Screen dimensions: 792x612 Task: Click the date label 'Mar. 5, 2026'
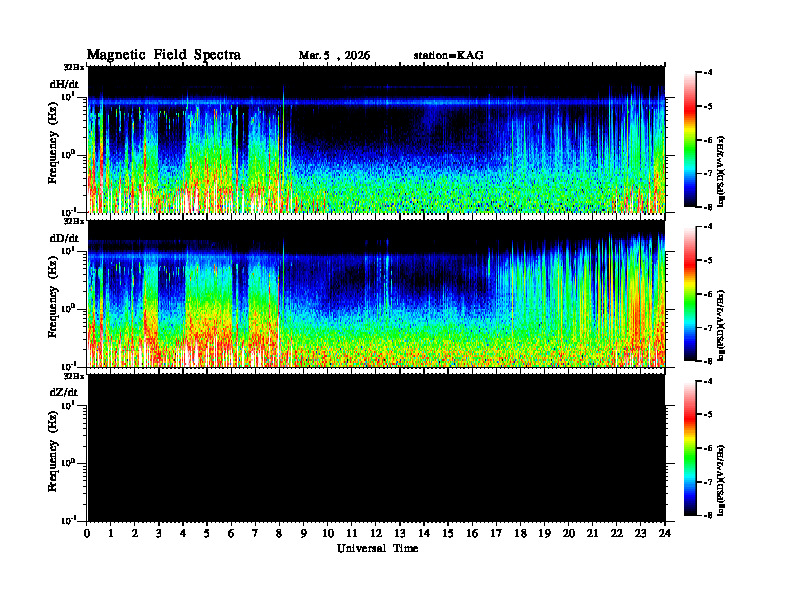[334, 56]
